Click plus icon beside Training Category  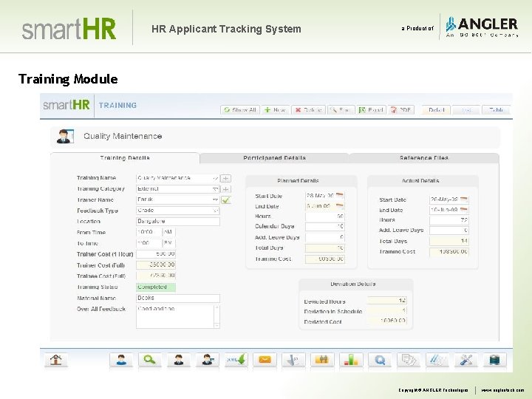tap(225, 189)
